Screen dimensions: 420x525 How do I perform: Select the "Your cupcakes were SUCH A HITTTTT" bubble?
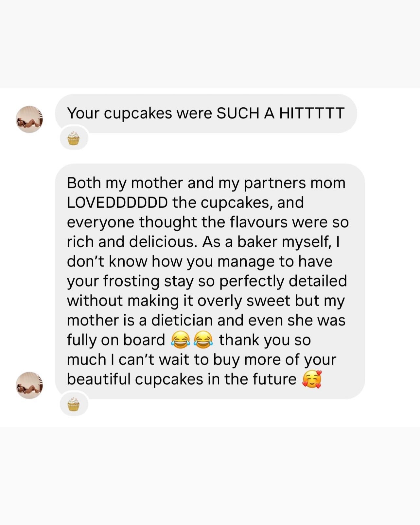206,113
